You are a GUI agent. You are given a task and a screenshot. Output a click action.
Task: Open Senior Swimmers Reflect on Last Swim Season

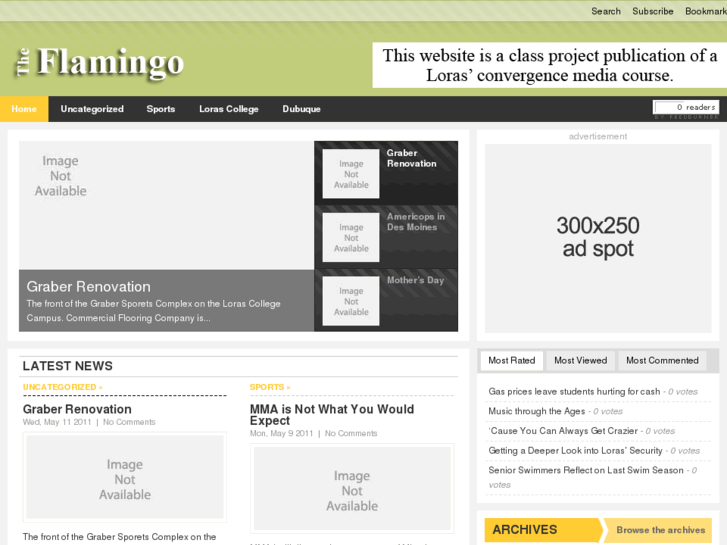point(586,470)
